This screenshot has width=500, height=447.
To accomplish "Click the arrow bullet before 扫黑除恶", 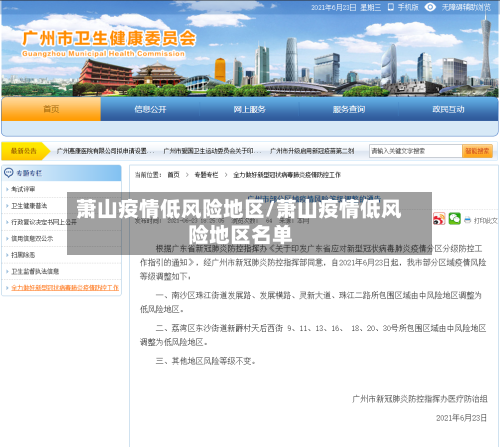I will click(7, 255).
